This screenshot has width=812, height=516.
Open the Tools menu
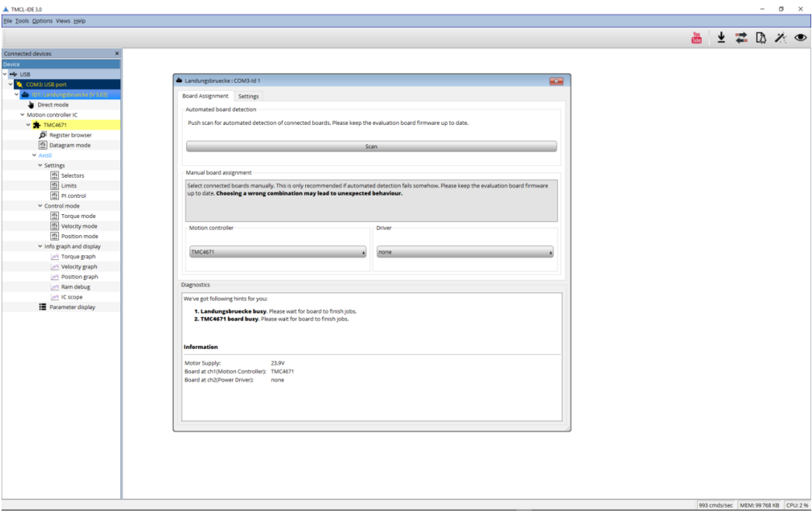[22, 21]
